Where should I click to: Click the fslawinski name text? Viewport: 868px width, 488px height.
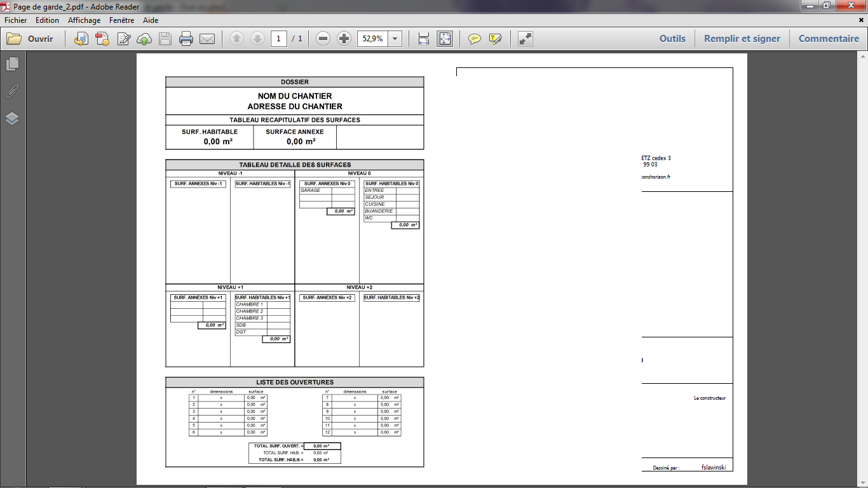714,467
